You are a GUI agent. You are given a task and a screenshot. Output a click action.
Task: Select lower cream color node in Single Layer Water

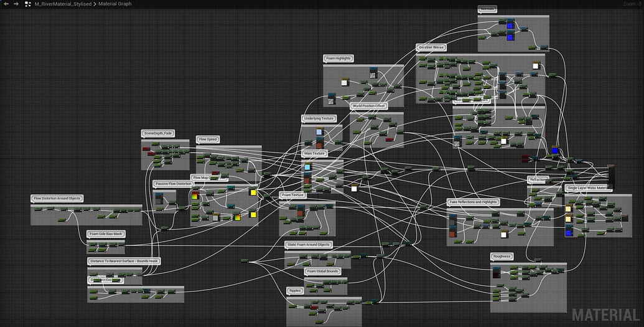point(568,219)
